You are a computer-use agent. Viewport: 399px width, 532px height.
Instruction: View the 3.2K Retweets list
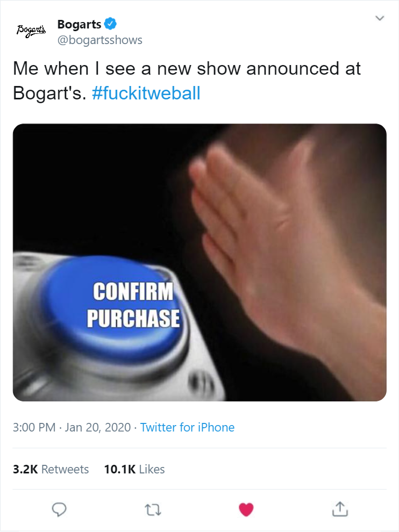click(x=51, y=469)
